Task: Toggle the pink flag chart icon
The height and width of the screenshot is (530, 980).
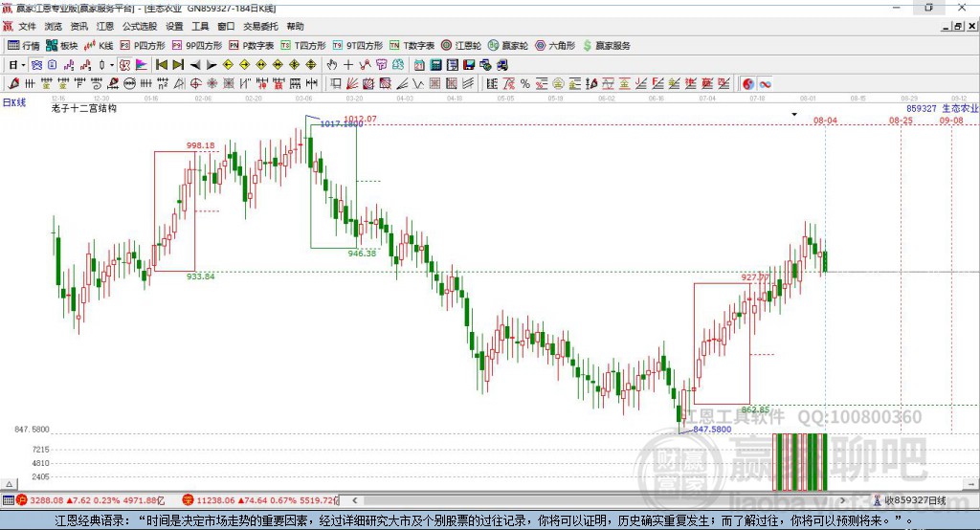Action: (x=142, y=65)
